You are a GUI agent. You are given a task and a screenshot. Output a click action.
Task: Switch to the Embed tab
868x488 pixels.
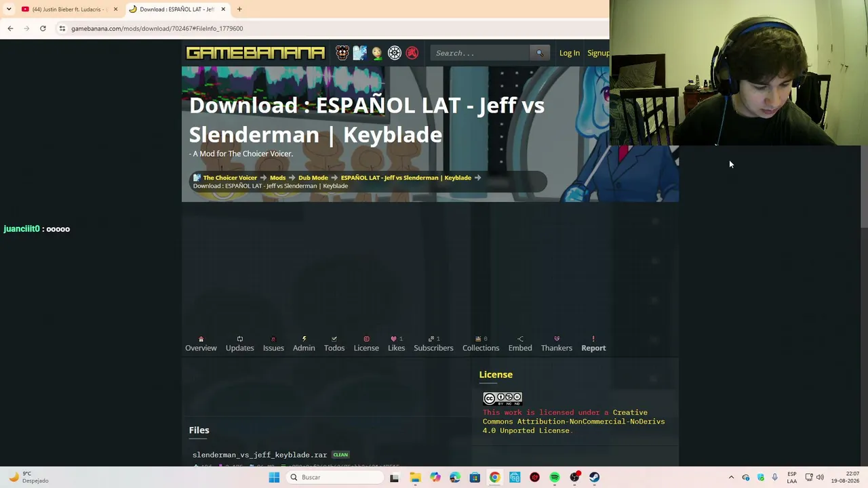coord(520,344)
